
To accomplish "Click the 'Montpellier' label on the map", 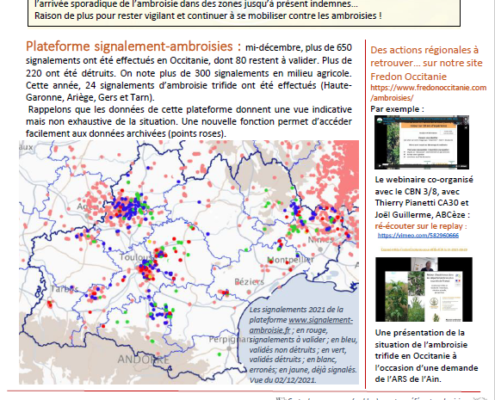I will 290,259.
